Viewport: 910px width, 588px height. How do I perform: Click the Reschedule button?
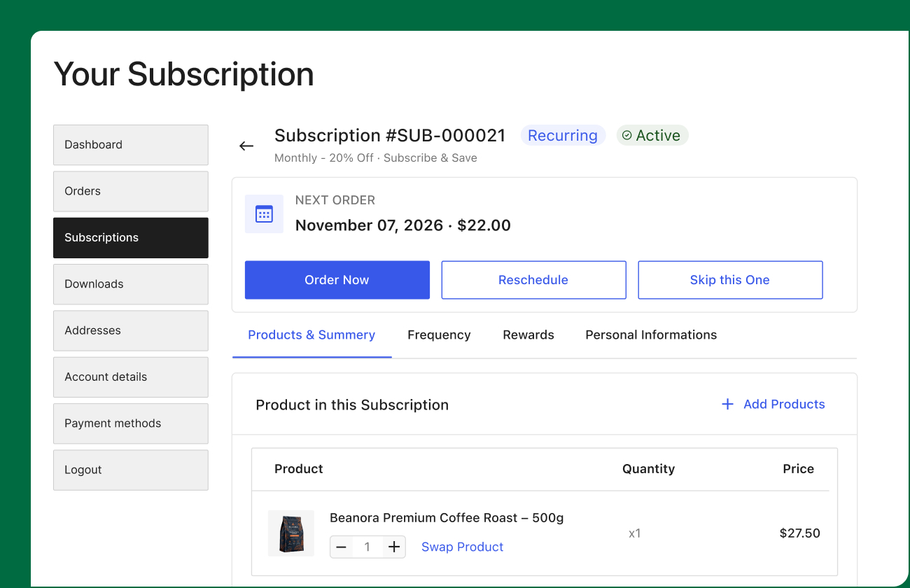pyautogui.click(x=533, y=280)
